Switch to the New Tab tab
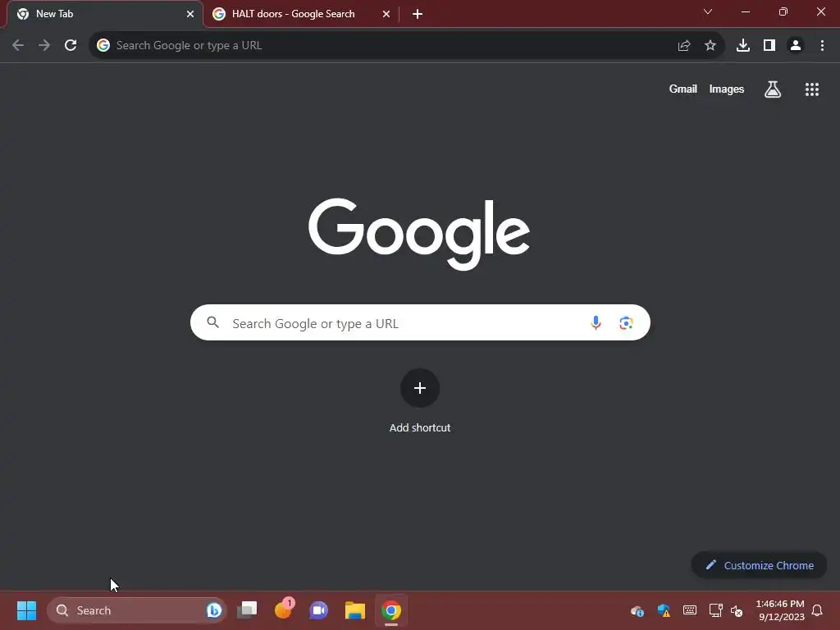The image size is (840, 630). pyautogui.click(x=104, y=14)
